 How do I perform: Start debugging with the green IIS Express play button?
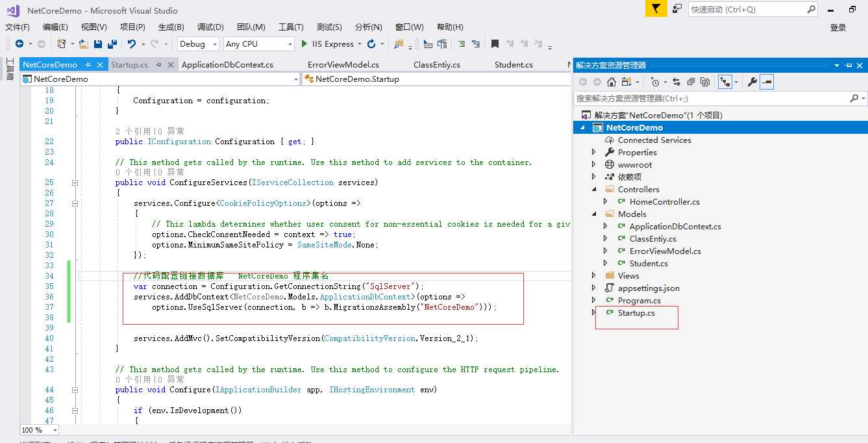click(x=304, y=44)
